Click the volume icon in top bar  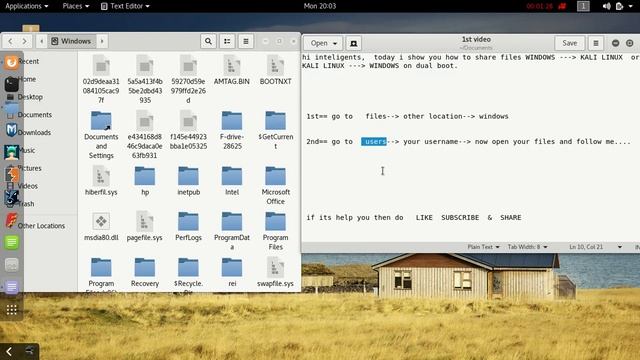point(607,6)
